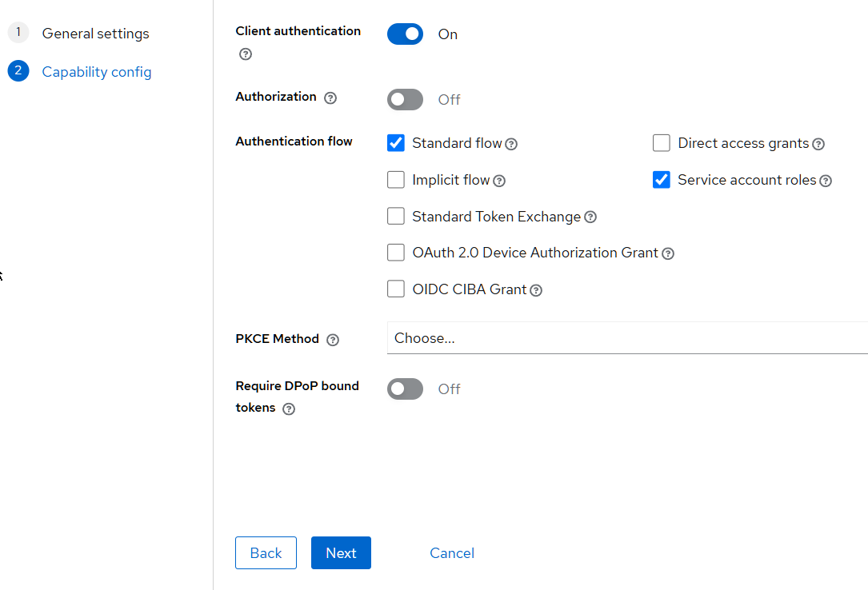Check the Direct access grants checkbox
The width and height of the screenshot is (868, 590).
coord(662,143)
